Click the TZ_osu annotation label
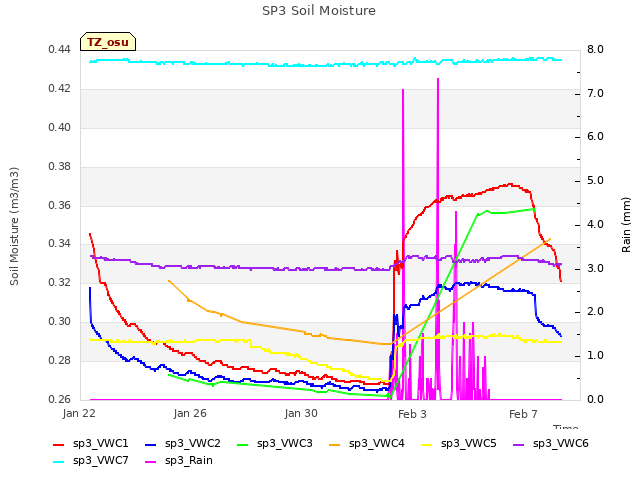 108,42
